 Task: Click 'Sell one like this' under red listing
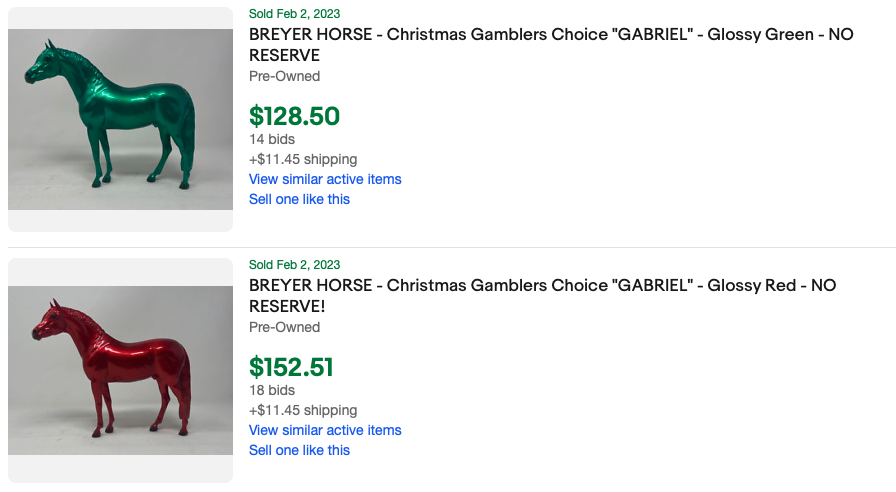(x=299, y=450)
